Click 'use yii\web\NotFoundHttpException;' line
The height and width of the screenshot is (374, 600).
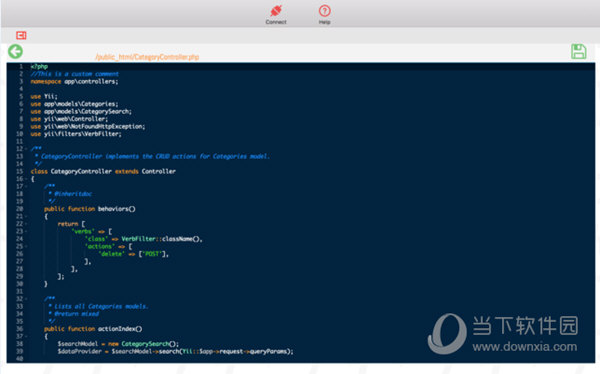[x=88, y=126]
